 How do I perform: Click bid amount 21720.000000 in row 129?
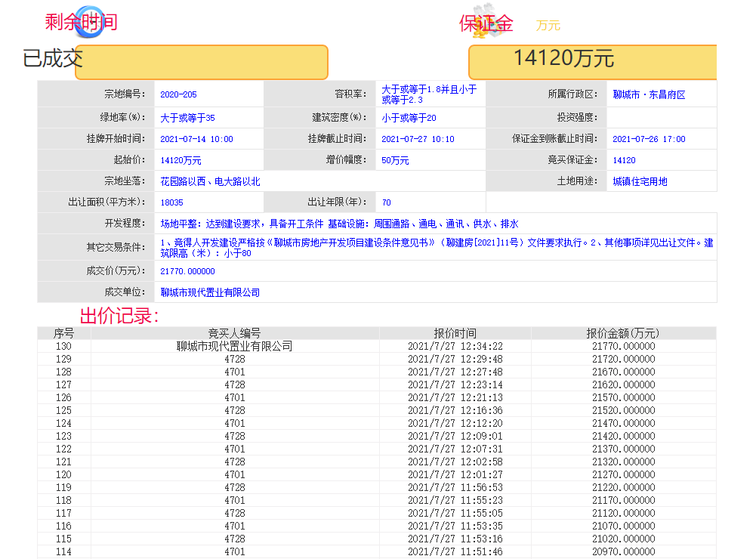623,360
